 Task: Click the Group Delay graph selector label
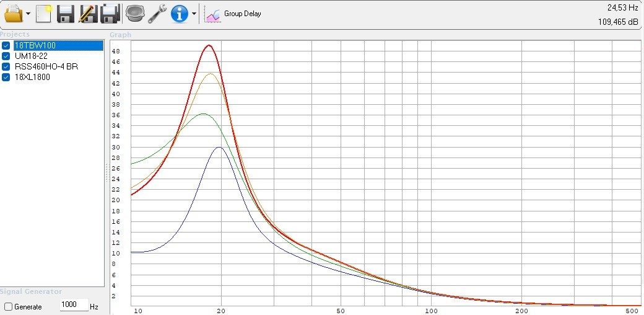click(x=243, y=14)
